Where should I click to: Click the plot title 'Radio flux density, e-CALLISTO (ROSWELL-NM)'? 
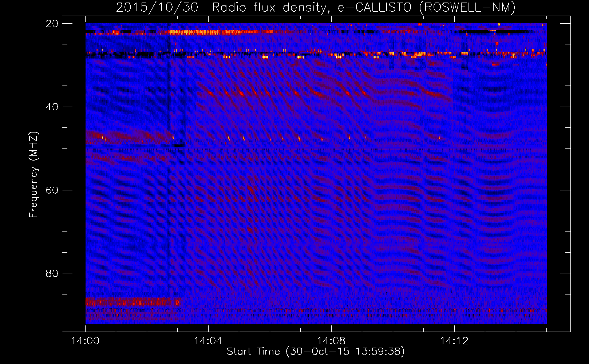(364, 7)
